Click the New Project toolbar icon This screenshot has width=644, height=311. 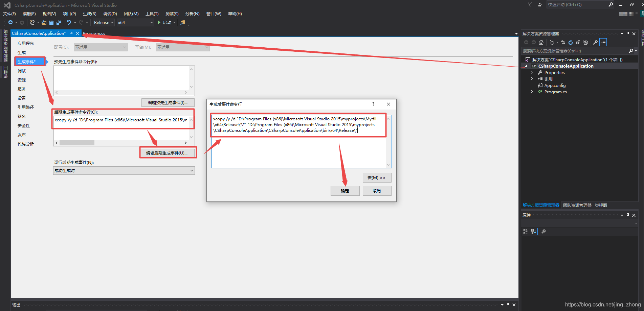point(32,23)
